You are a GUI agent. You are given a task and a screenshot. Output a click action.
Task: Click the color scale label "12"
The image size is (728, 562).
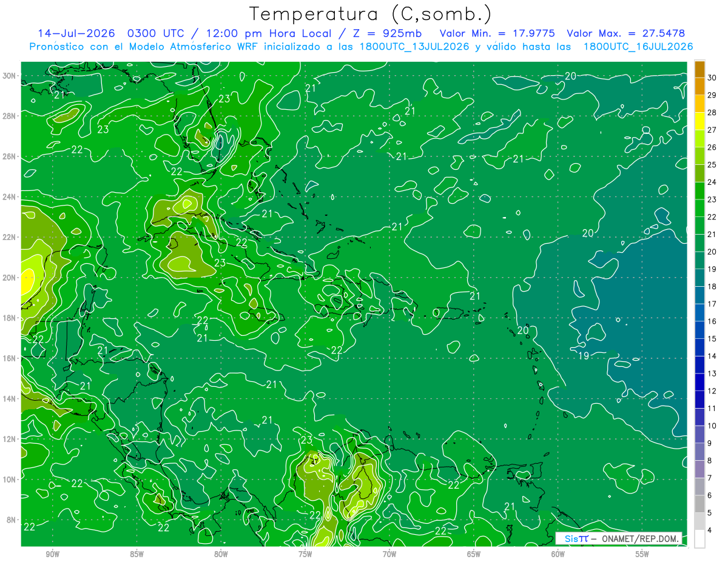tap(712, 391)
